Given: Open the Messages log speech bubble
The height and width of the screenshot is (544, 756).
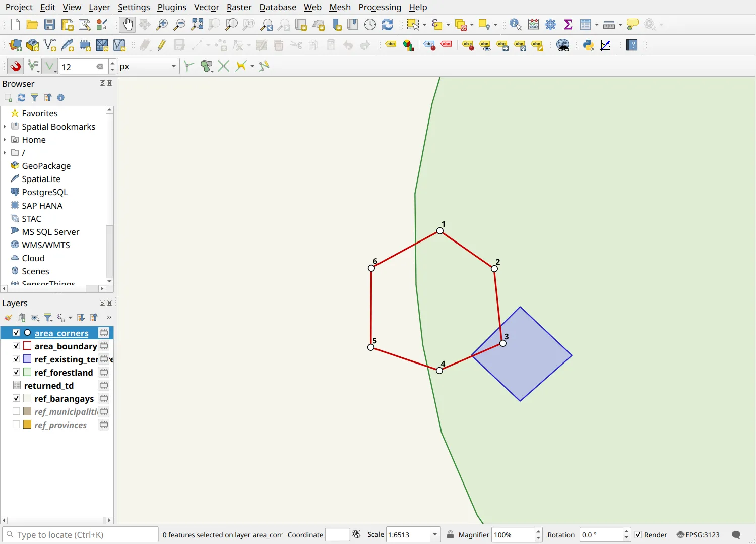Looking at the screenshot, I should pyautogui.click(x=736, y=535).
